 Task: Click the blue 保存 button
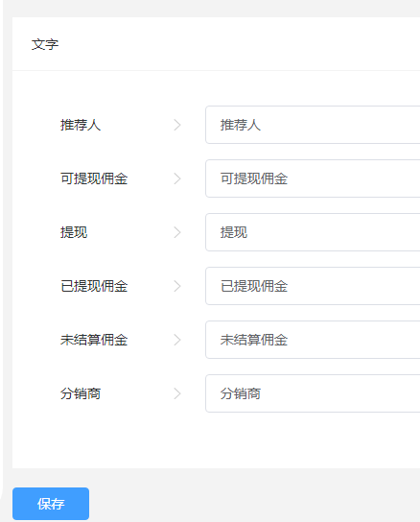[x=51, y=504]
